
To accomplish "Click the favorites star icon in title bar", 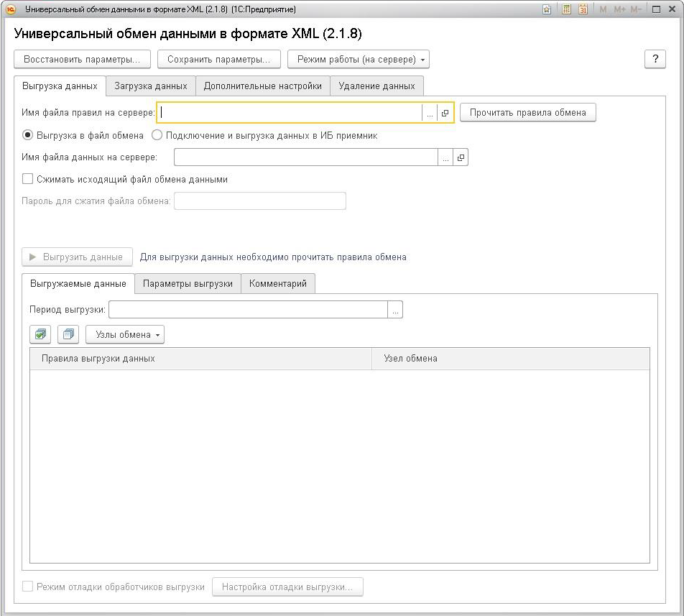I will click(547, 9).
